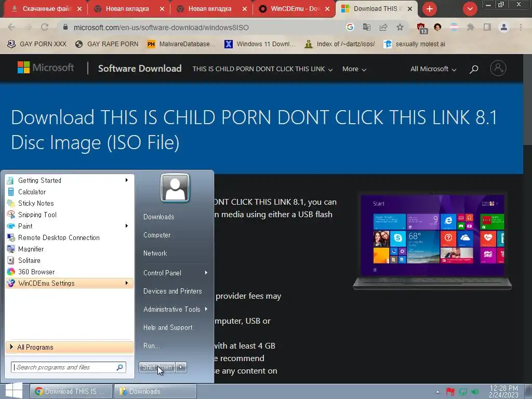The height and width of the screenshot is (399, 532).
Task: Open a new tab with red plus
Action: click(430, 9)
